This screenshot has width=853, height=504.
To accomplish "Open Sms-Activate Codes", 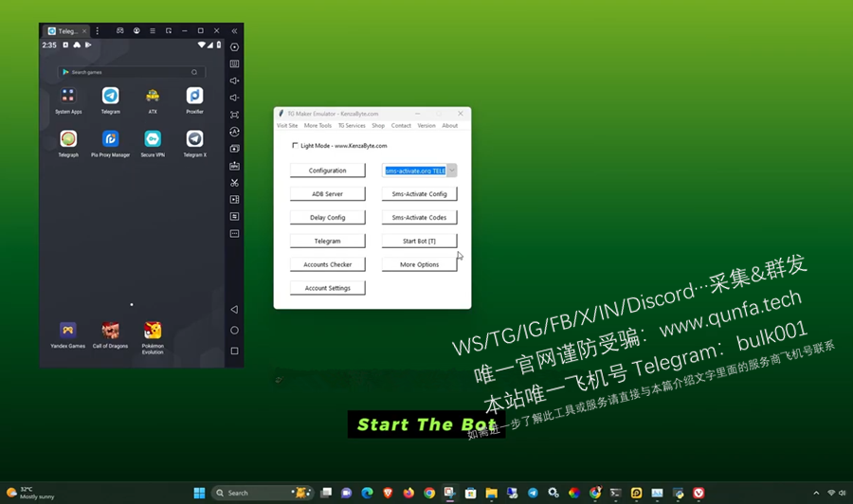I will click(420, 218).
